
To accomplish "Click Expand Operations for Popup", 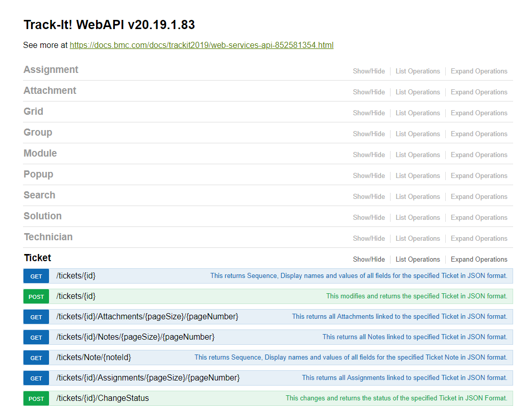I will (479, 175).
